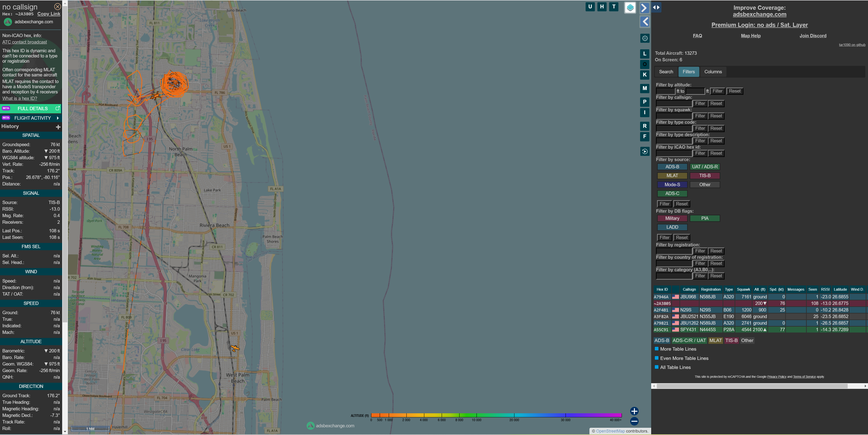The height and width of the screenshot is (435, 868).
Task: Click the Copy Link link
Action: coord(49,14)
